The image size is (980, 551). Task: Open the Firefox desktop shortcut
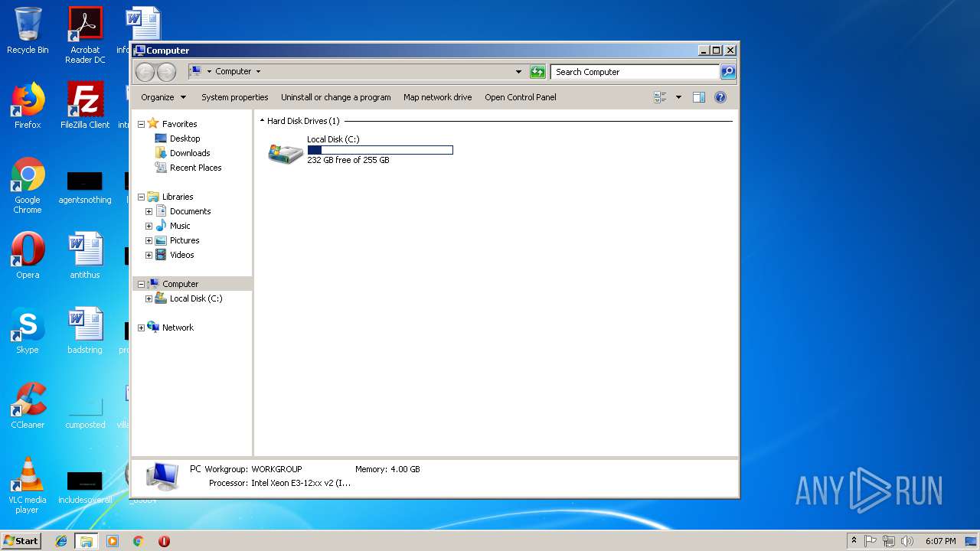[x=28, y=106]
